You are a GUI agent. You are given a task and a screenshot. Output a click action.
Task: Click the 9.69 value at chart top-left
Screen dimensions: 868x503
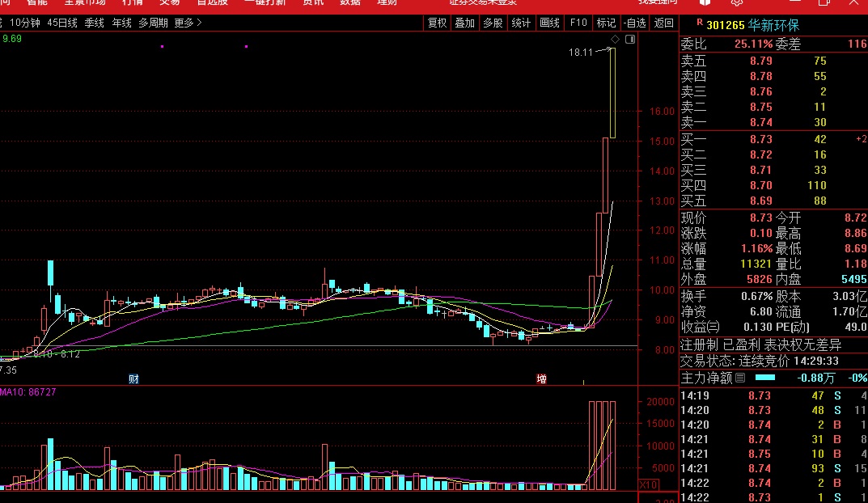[12, 39]
